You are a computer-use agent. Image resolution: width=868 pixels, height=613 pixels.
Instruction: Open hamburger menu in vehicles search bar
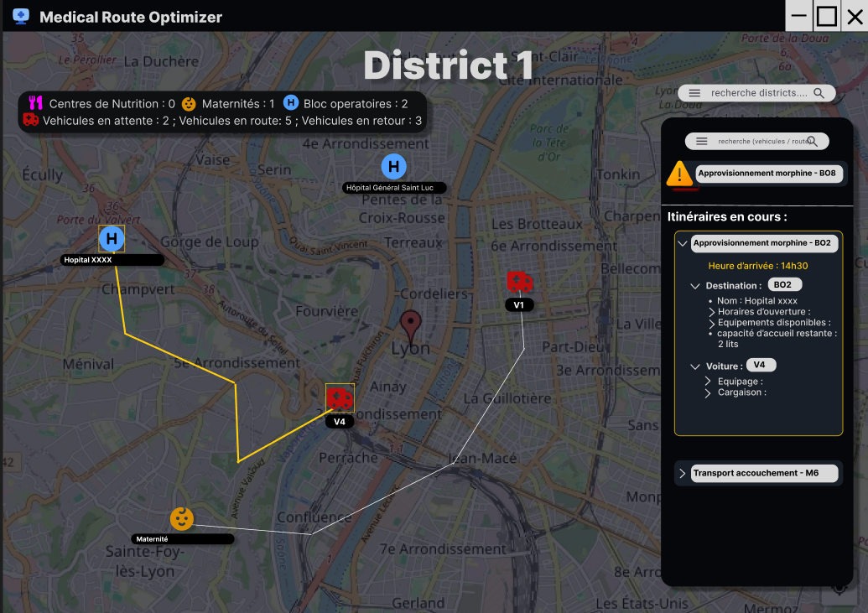[701, 141]
